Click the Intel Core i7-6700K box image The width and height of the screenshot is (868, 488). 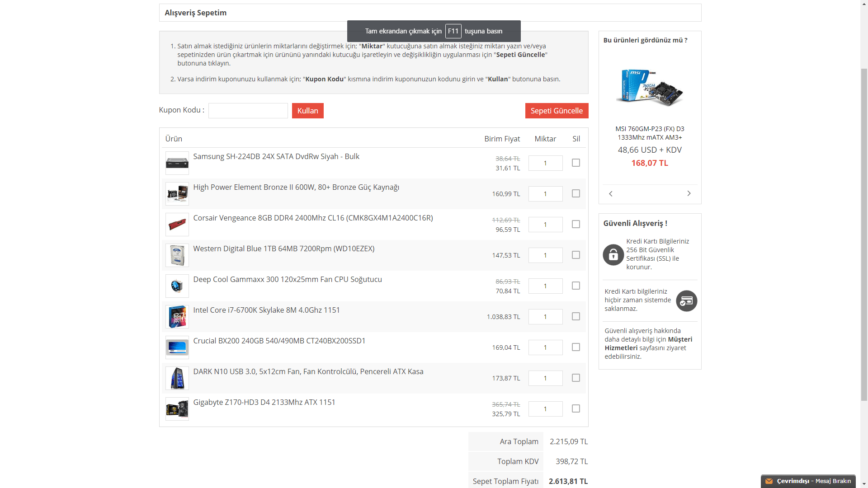(177, 317)
